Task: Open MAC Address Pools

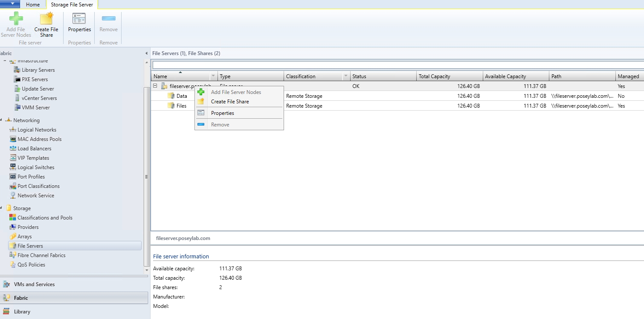Action: pyautogui.click(x=40, y=139)
